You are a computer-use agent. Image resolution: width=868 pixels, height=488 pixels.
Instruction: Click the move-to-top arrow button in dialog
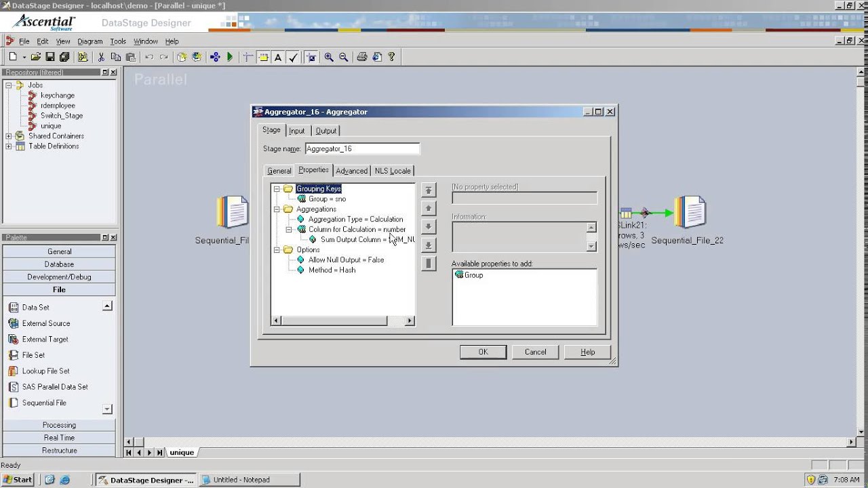428,190
